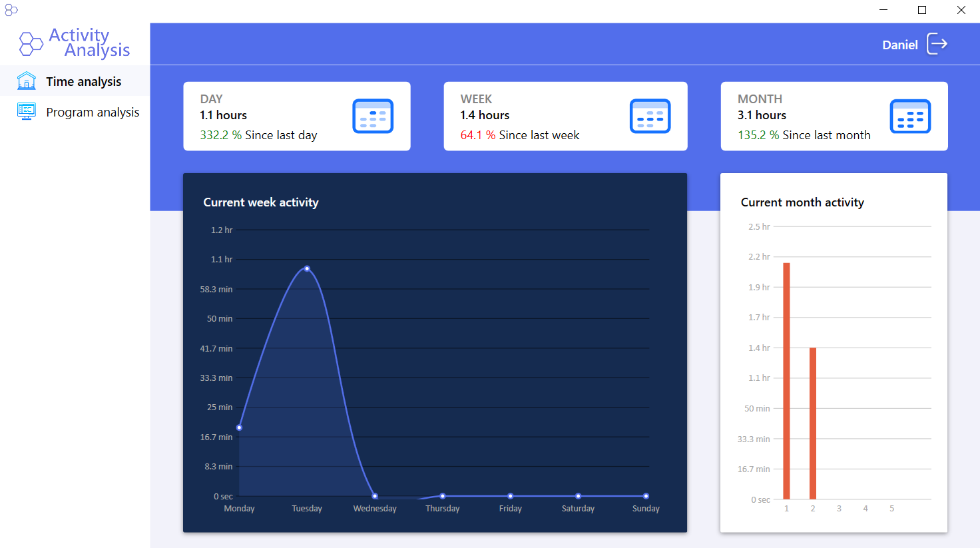Viewport: 980px width, 548px height.
Task: Maximize the application window
Action: [922, 10]
